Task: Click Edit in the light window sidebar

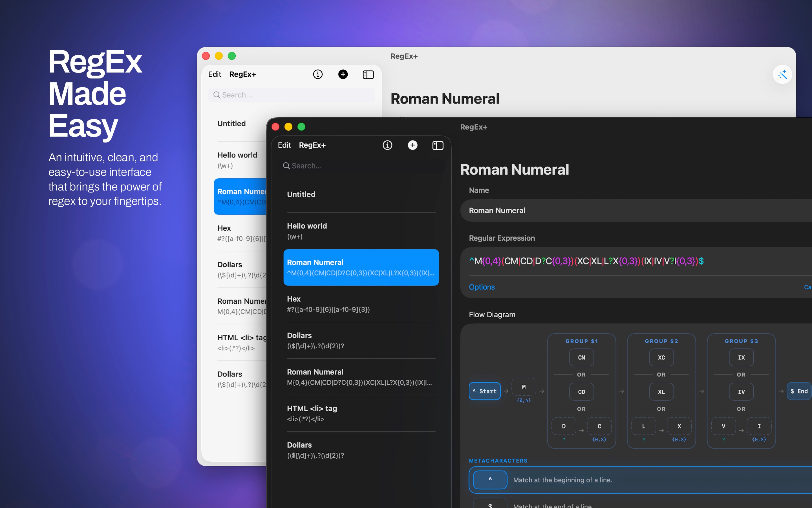Action: [214, 74]
